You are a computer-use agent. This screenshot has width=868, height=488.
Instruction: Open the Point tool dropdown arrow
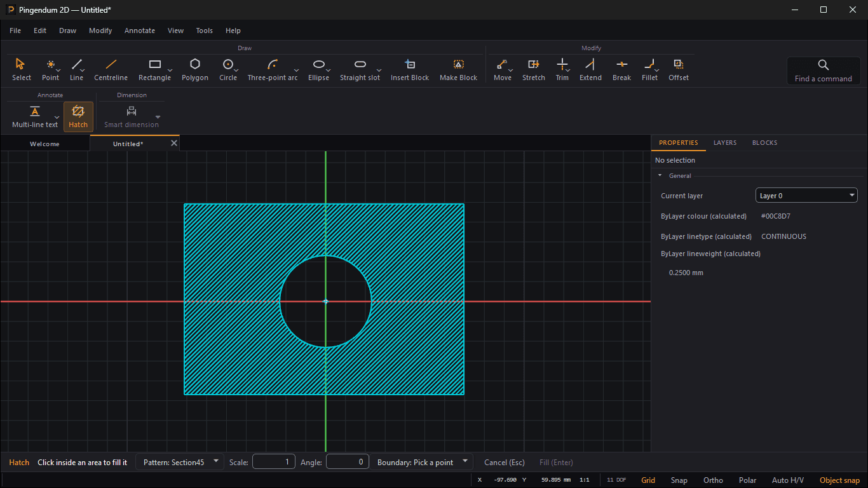click(58, 70)
